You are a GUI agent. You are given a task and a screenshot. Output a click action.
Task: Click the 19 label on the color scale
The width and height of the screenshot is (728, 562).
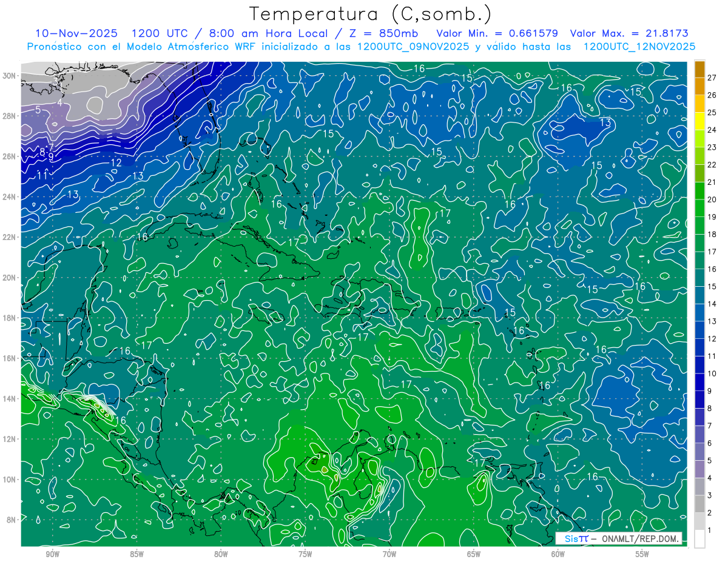[x=712, y=216]
